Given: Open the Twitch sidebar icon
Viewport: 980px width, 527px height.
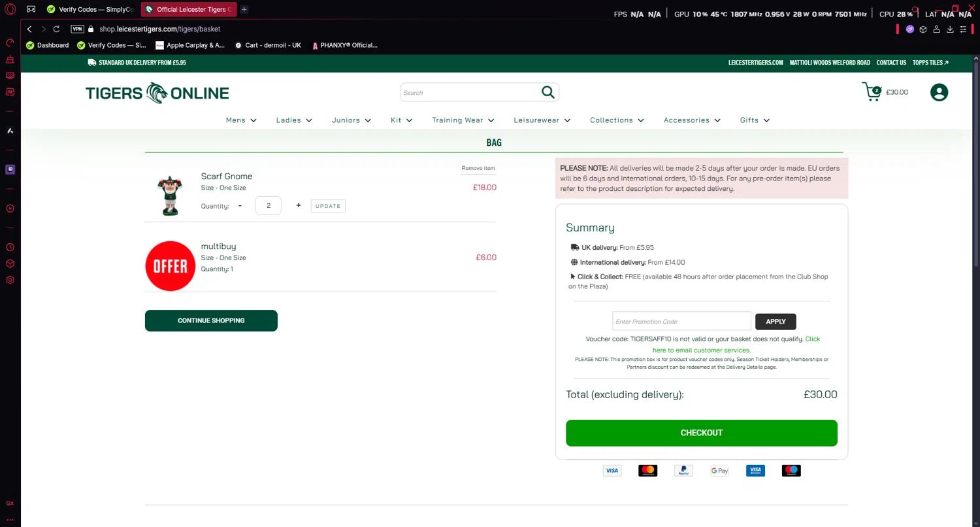Looking at the screenshot, I should click(x=10, y=169).
